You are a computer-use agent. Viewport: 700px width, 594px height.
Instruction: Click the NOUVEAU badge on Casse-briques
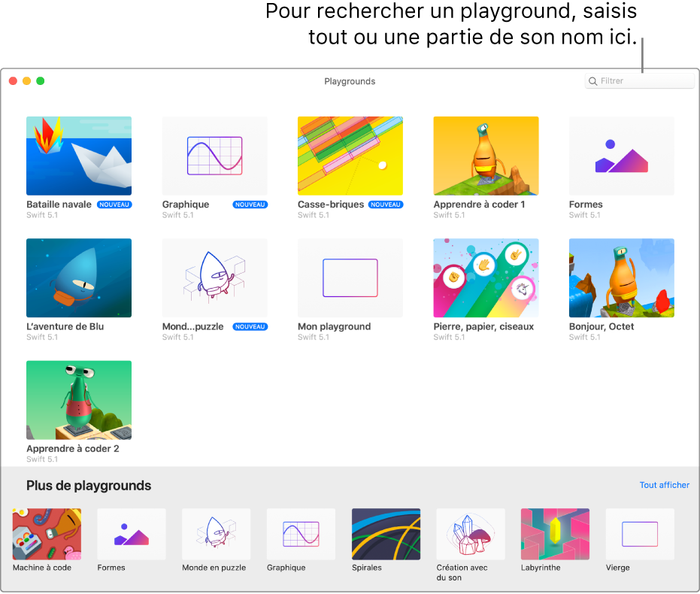386,205
